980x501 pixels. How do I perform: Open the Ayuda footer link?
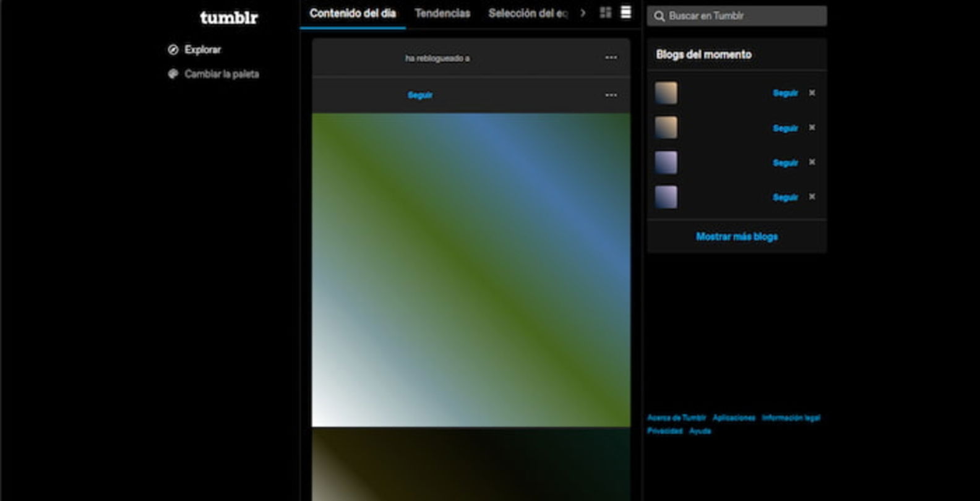(x=700, y=431)
